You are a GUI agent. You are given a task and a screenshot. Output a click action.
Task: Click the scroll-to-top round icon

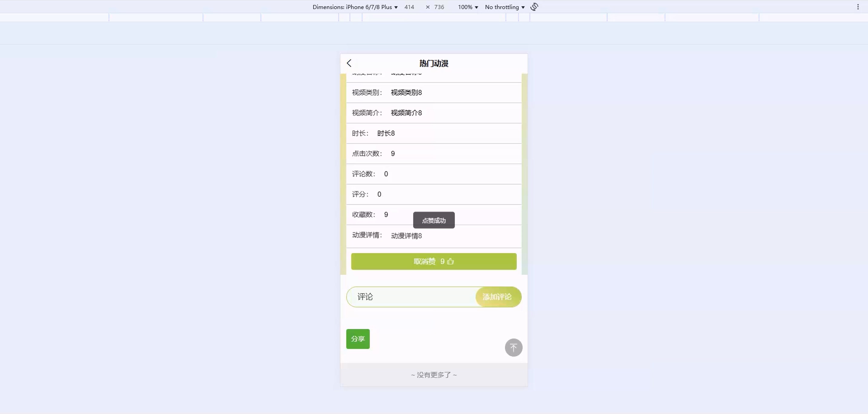click(513, 347)
